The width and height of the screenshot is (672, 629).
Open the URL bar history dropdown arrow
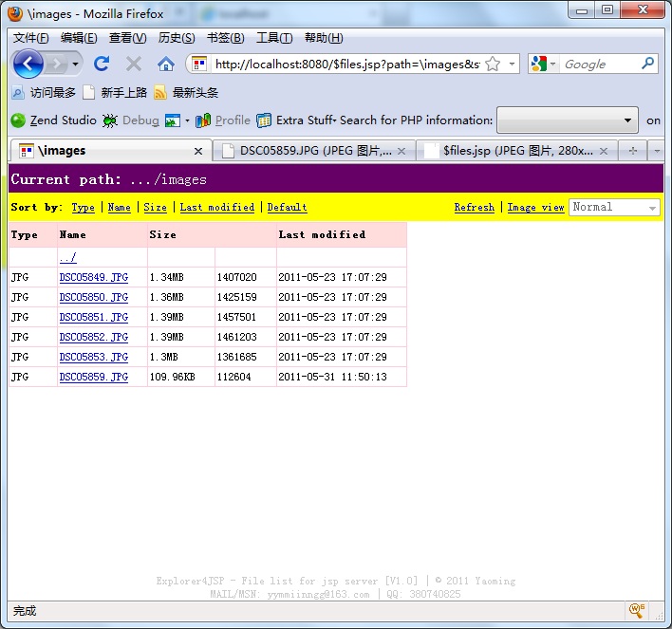[513, 64]
